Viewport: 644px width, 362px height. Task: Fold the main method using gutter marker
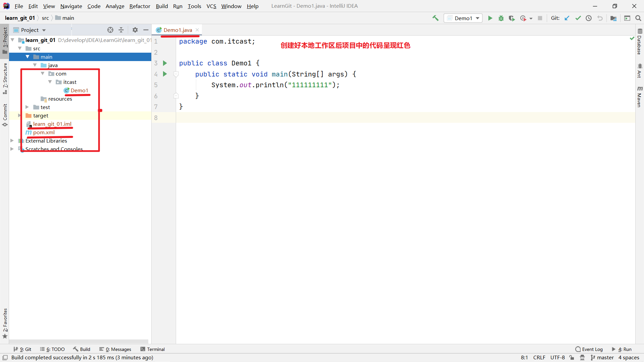tap(176, 74)
